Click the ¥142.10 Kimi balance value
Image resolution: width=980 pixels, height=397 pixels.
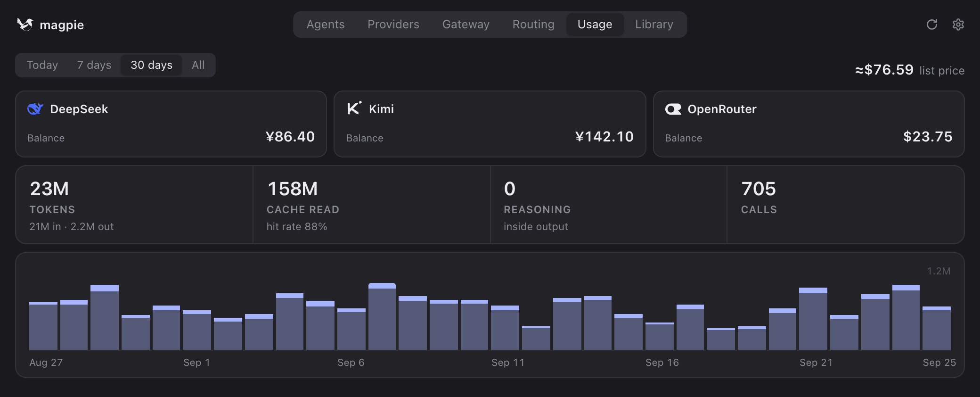[x=604, y=137]
